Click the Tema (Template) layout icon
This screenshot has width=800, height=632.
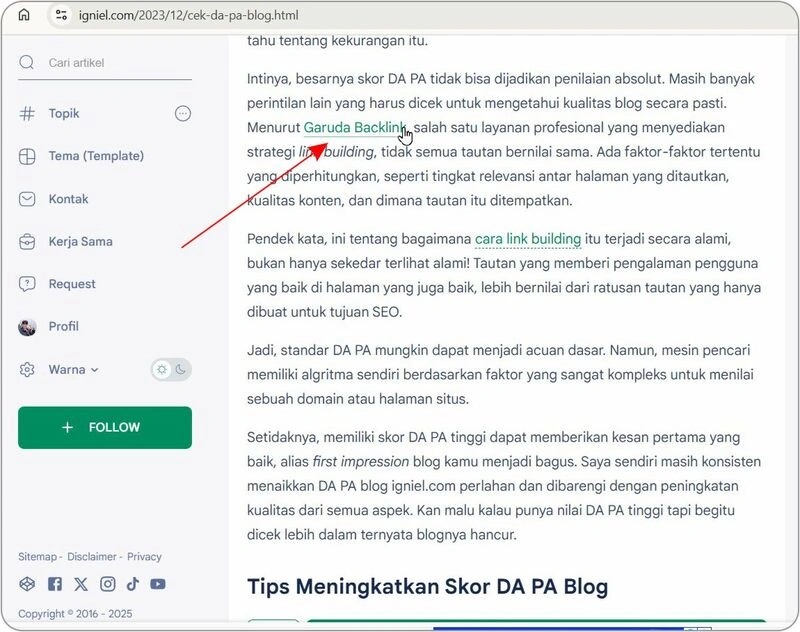click(x=27, y=156)
